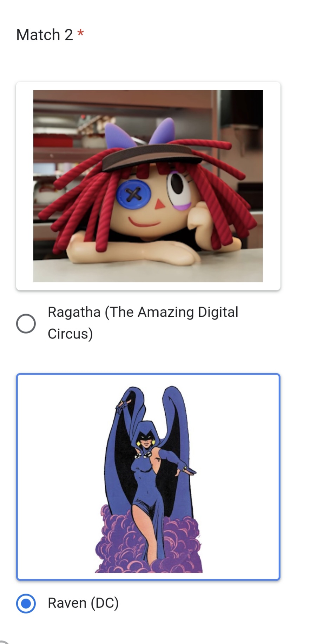Open the Raven comic illustration

[149, 479]
